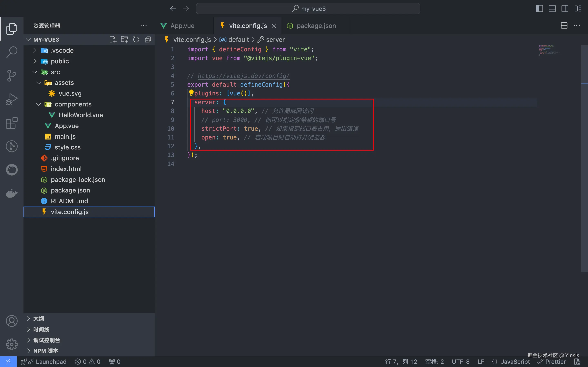Switch to the package.json tab

(x=316, y=26)
